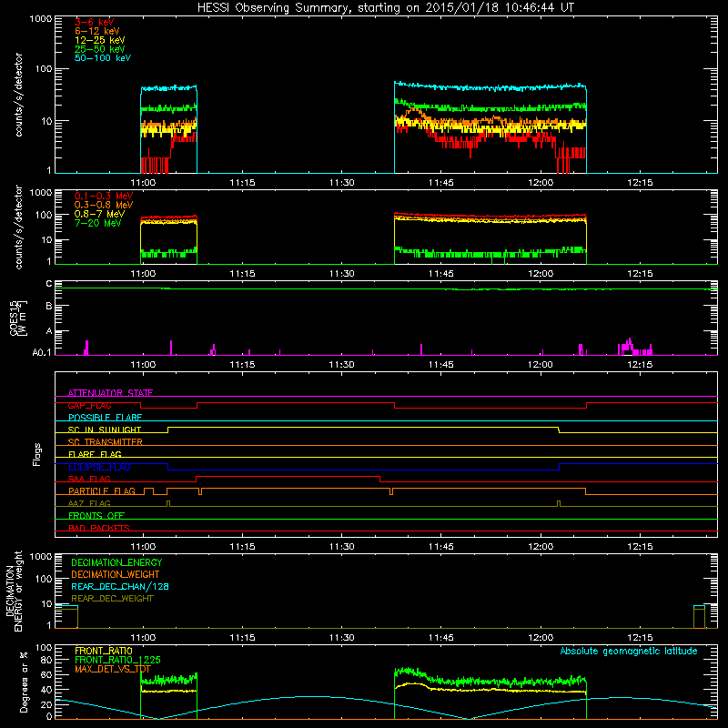
Task: Click the 'GAP_FLAG' label
Action: (89, 405)
